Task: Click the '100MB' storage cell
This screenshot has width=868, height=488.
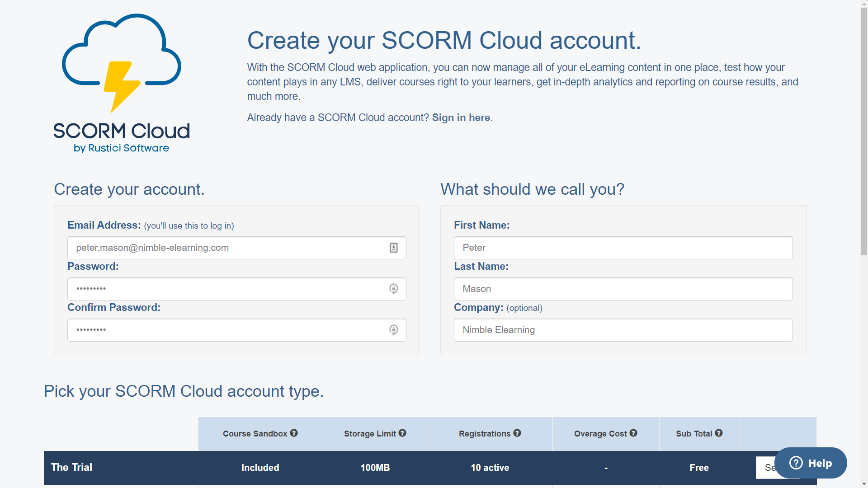Action: point(375,468)
